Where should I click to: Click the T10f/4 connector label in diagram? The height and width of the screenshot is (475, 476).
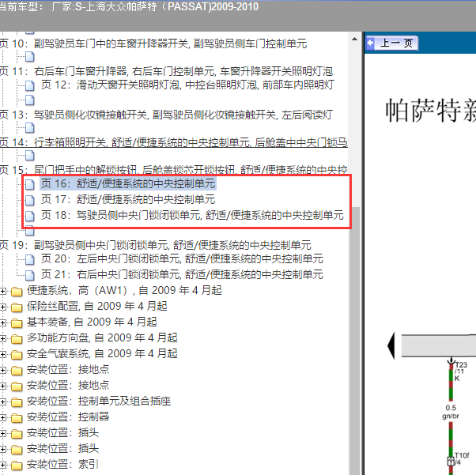(x=462, y=458)
